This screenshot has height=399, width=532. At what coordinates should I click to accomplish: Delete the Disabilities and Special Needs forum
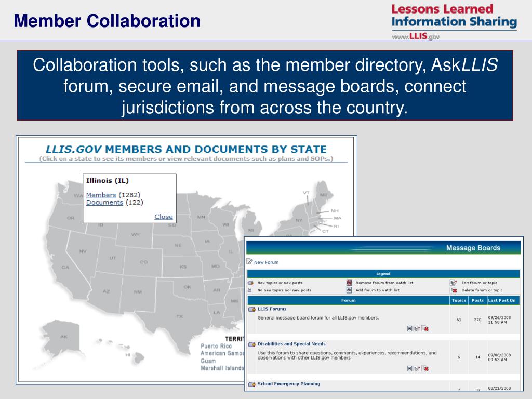point(425,368)
